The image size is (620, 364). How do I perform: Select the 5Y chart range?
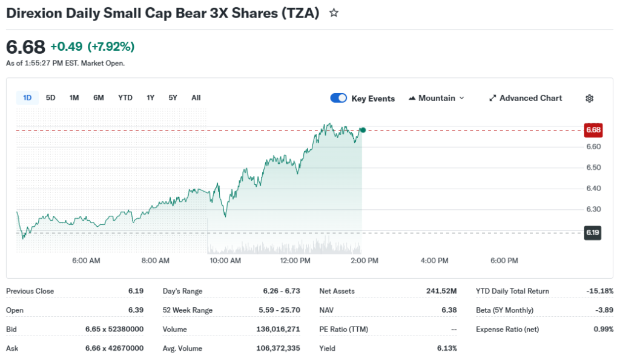coord(173,98)
